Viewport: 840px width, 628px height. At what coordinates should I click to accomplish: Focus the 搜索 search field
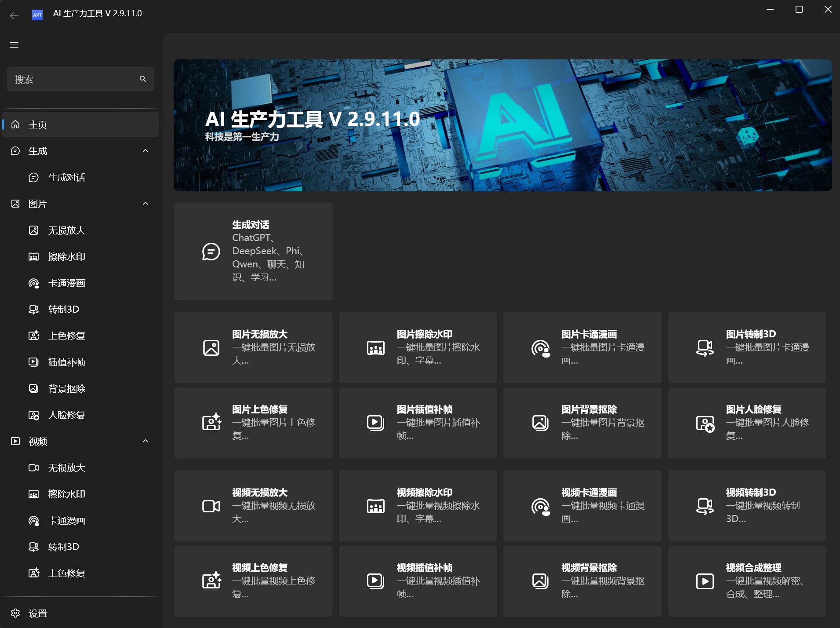click(x=80, y=79)
